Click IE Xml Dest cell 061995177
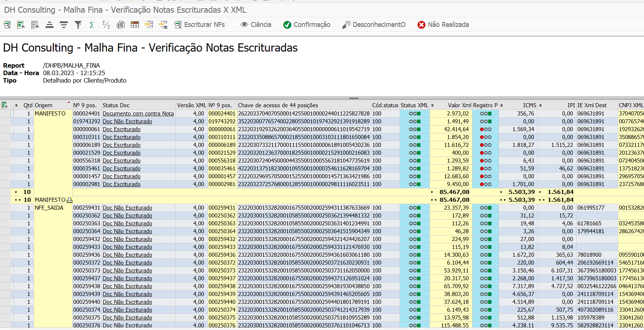The width and height of the screenshot is (644, 330). point(597,208)
